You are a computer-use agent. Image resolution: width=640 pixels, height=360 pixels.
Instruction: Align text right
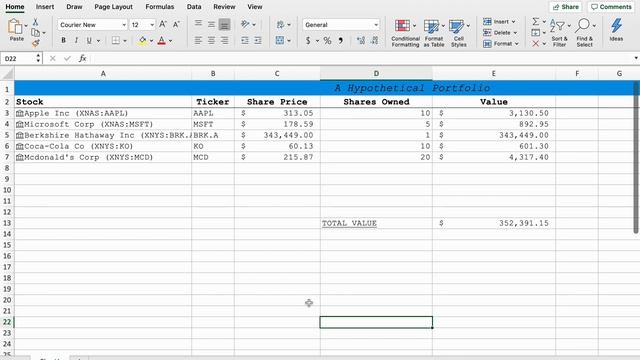224,40
